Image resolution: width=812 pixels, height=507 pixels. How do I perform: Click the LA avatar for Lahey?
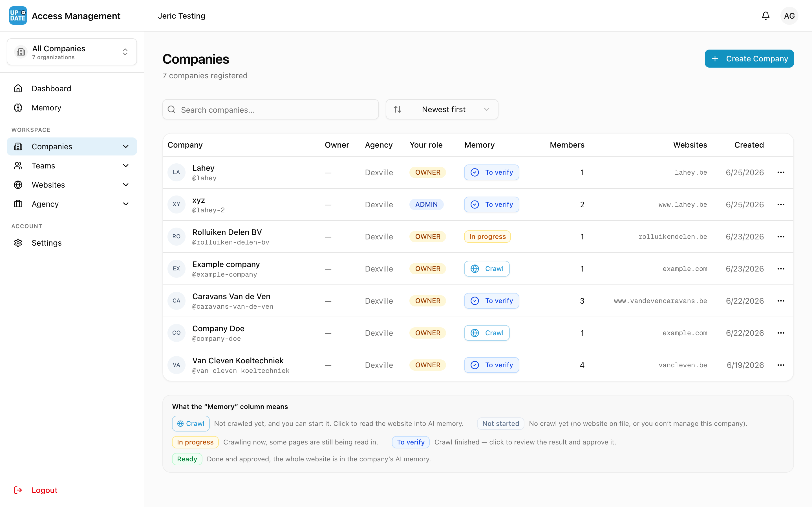click(x=176, y=172)
